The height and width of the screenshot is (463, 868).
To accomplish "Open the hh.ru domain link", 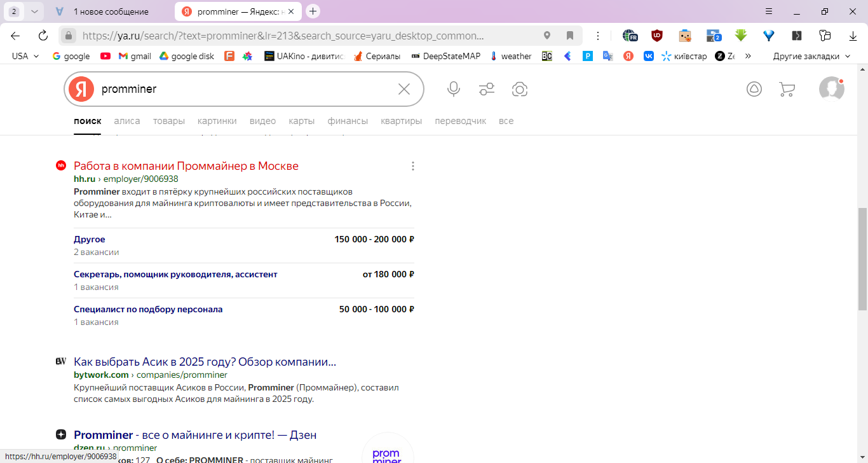I will (x=85, y=179).
